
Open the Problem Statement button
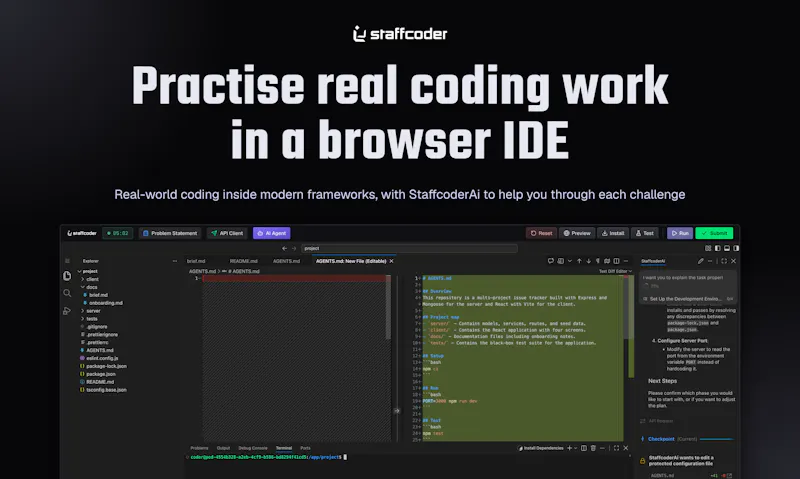click(170, 233)
